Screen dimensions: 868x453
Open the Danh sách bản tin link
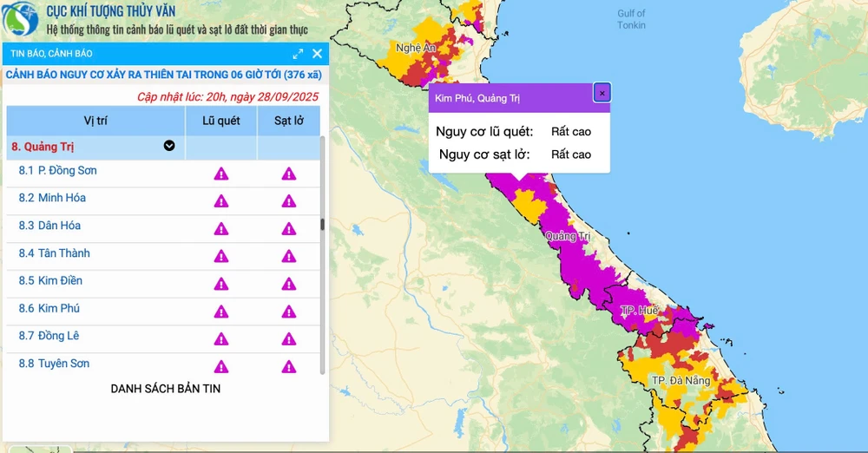point(165,389)
